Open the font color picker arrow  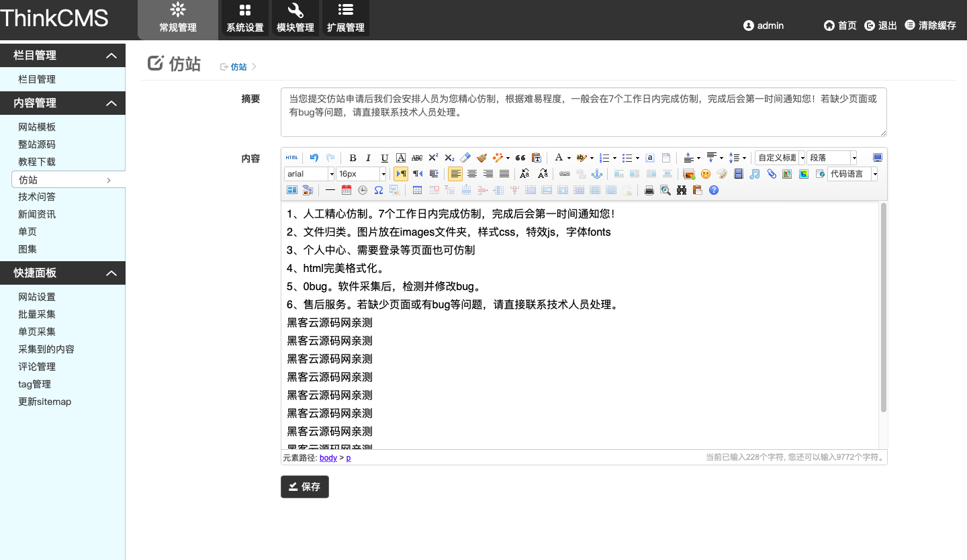tap(569, 158)
